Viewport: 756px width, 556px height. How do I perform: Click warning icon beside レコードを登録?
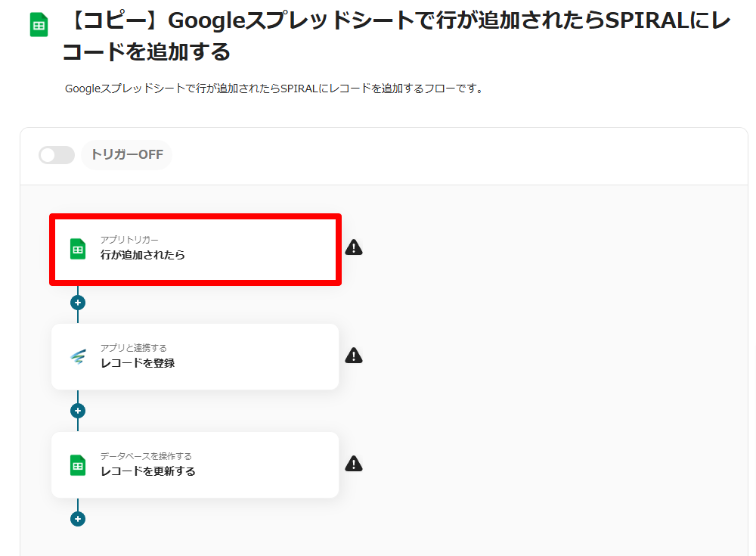(x=354, y=356)
